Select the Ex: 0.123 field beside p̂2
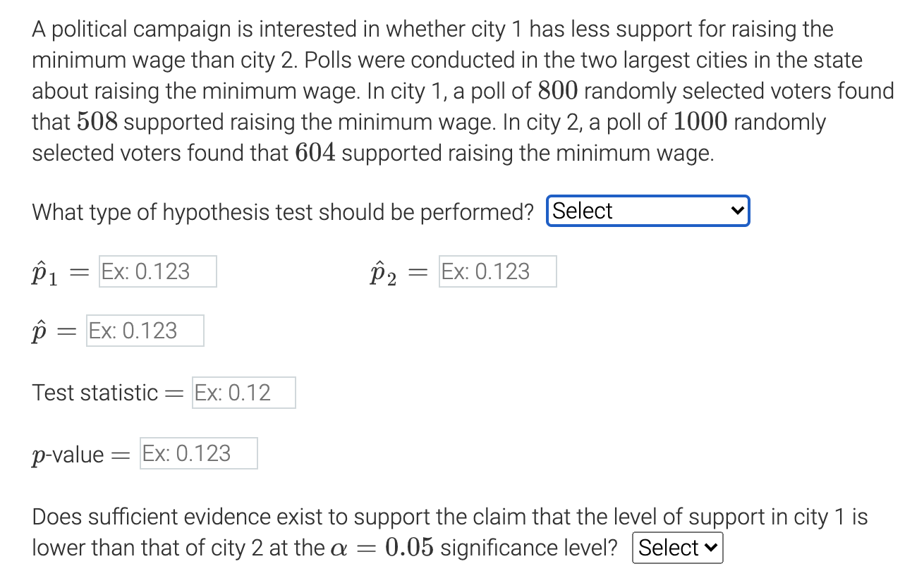 [497, 271]
